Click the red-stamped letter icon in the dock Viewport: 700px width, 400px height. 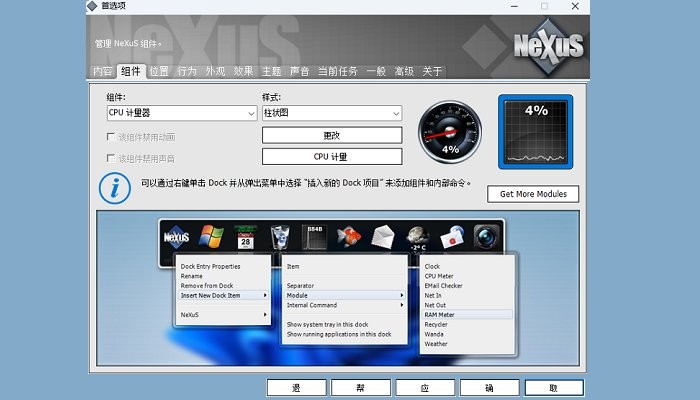452,237
